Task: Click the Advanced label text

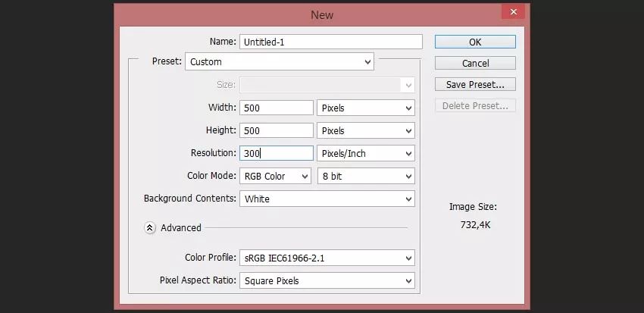Action: [181, 228]
